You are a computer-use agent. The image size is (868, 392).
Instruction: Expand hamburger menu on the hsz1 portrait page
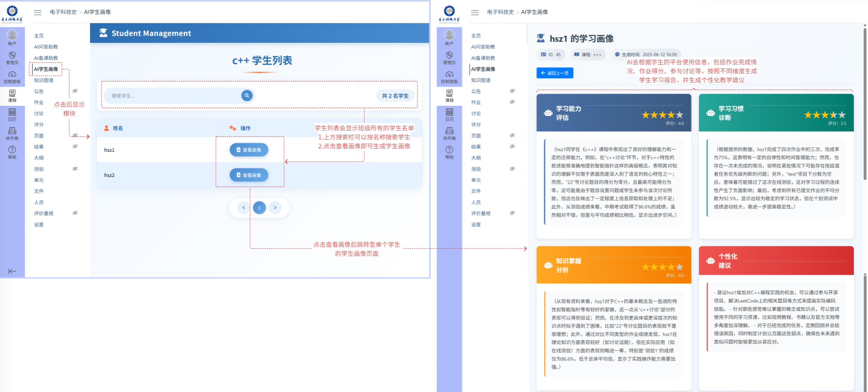[x=475, y=13]
